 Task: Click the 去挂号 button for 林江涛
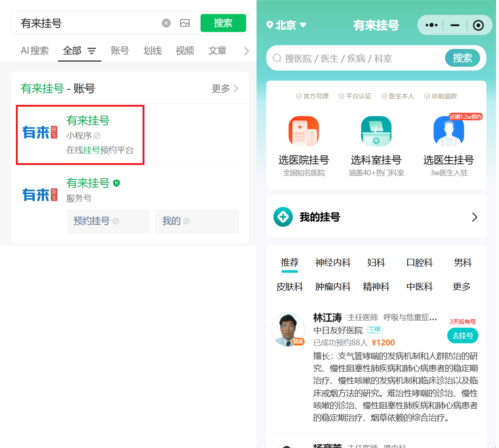click(x=463, y=336)
